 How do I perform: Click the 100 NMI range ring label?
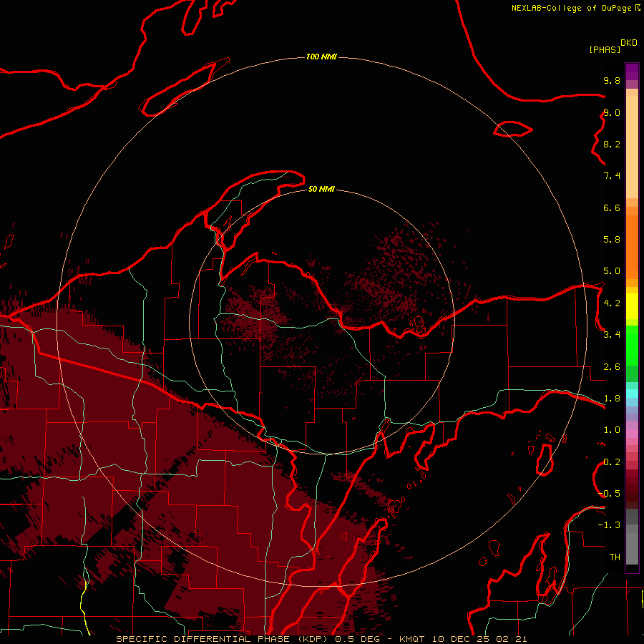pos(321,57)
